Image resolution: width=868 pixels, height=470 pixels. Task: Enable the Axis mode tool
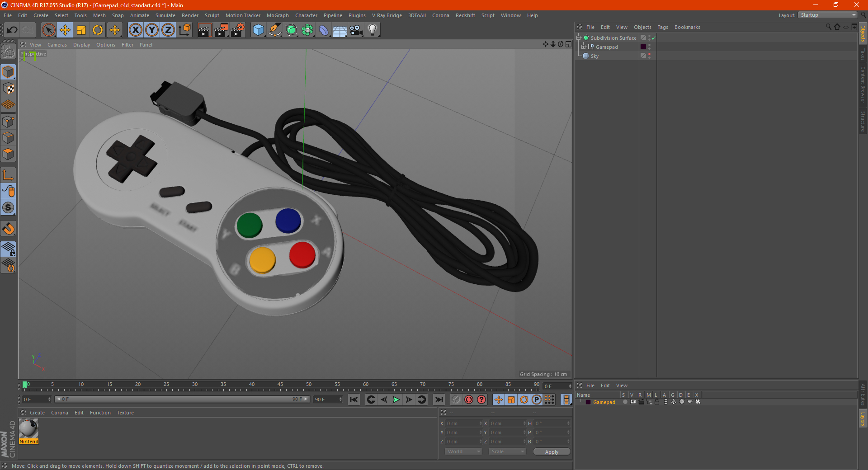tap(8, 175)
